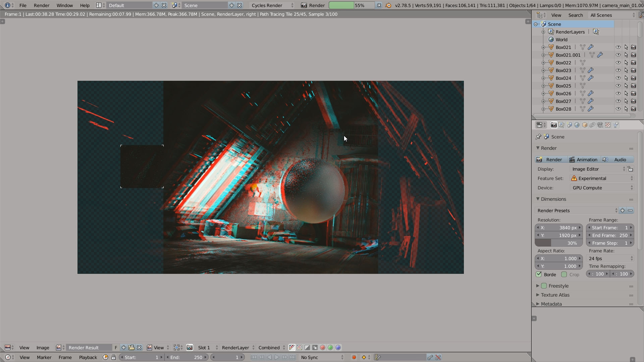Image resolution: width=644 pixels, height=362 pixels.
Task: Open the timeline Playback menu
Action: (88, 357)
